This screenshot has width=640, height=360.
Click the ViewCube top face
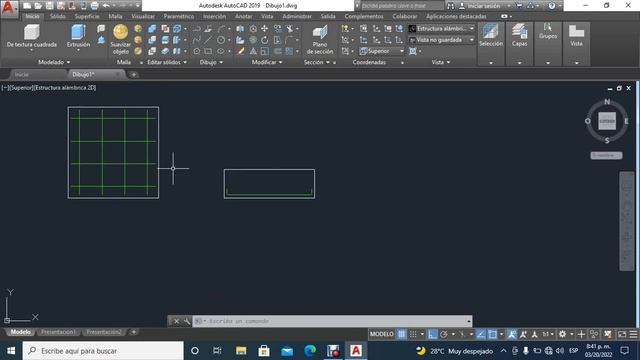pos(607,121)
